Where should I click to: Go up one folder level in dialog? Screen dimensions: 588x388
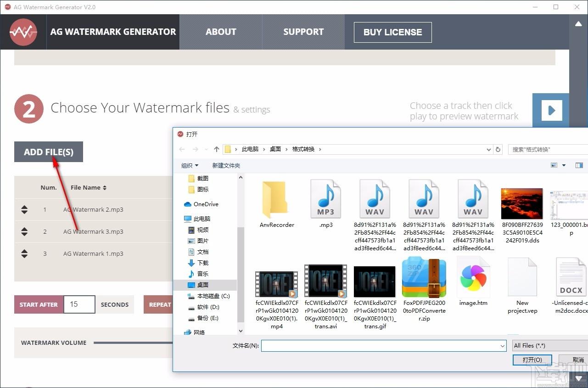(x=217, y=149)
